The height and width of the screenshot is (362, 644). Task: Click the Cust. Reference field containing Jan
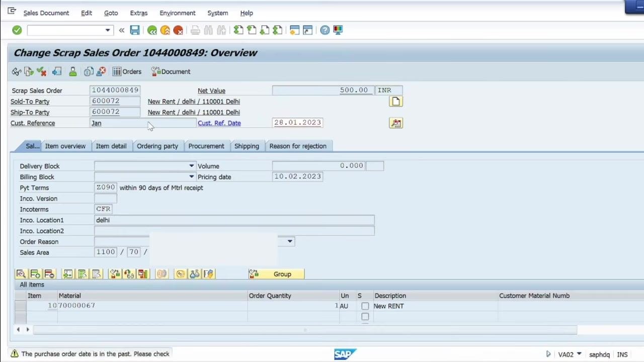[x=142, y=123]
